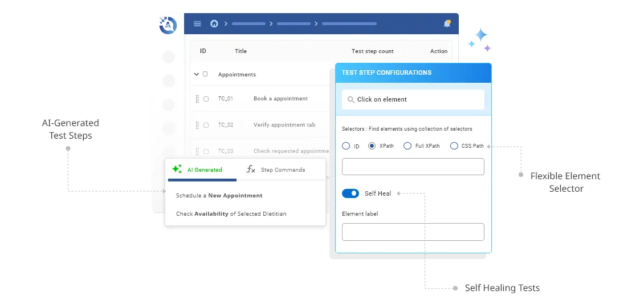This screenshot has height=307, width=644.
Task: Go to the home breadcrumb icon
Action: point(214,24)
